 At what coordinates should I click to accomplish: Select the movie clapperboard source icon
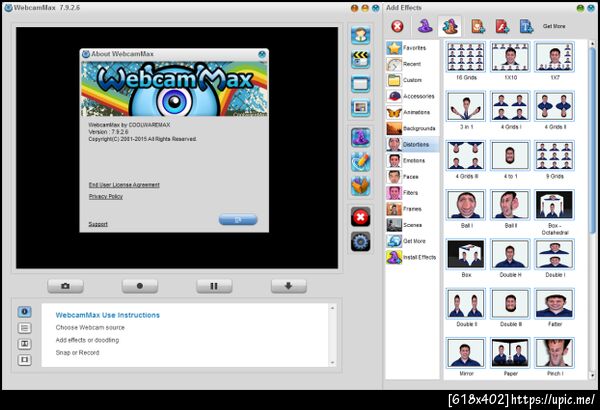(360, 59)
